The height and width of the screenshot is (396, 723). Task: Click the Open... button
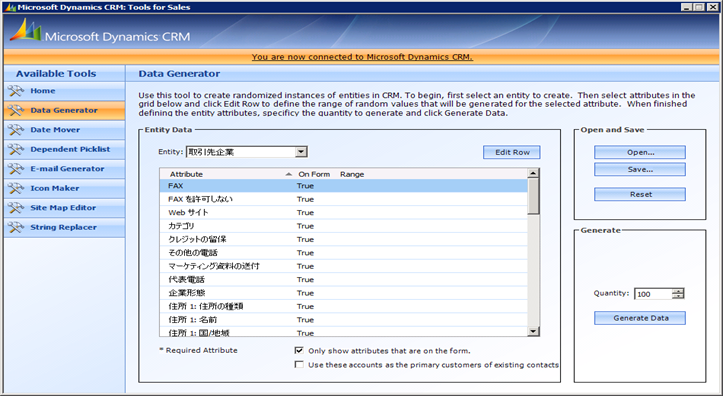click(640, 152)
